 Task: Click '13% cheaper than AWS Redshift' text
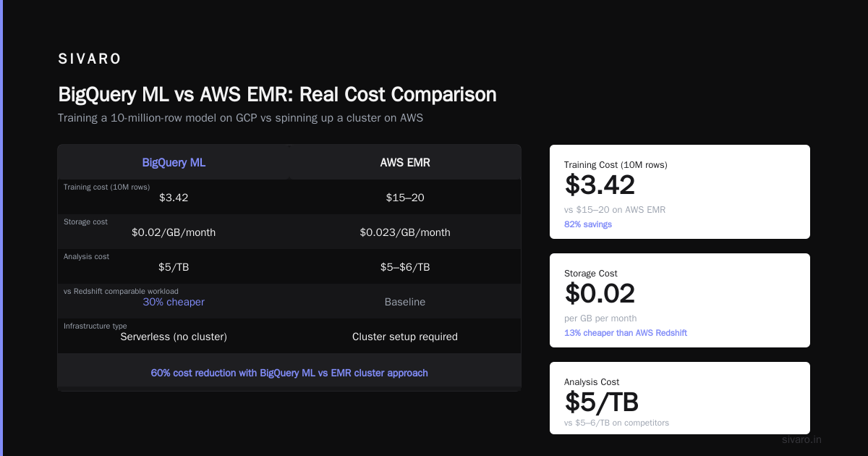[x=626, y=333]
